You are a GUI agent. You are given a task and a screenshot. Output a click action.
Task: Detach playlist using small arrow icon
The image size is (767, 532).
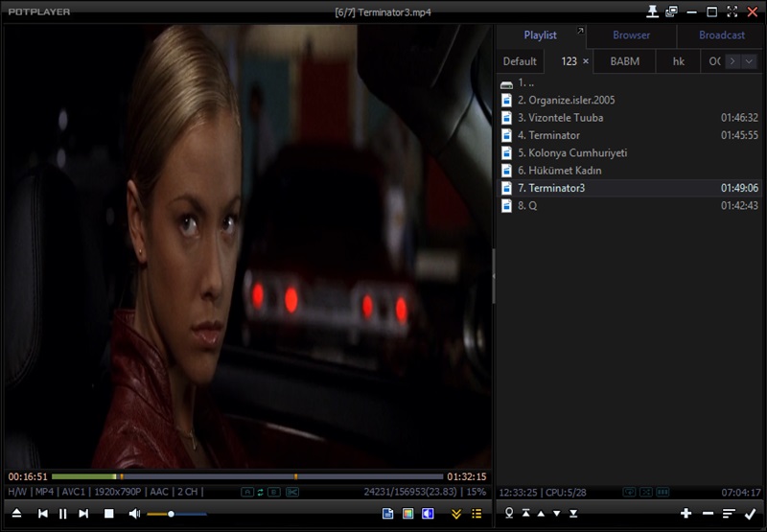pyautogui.click(x=580, y=31)
